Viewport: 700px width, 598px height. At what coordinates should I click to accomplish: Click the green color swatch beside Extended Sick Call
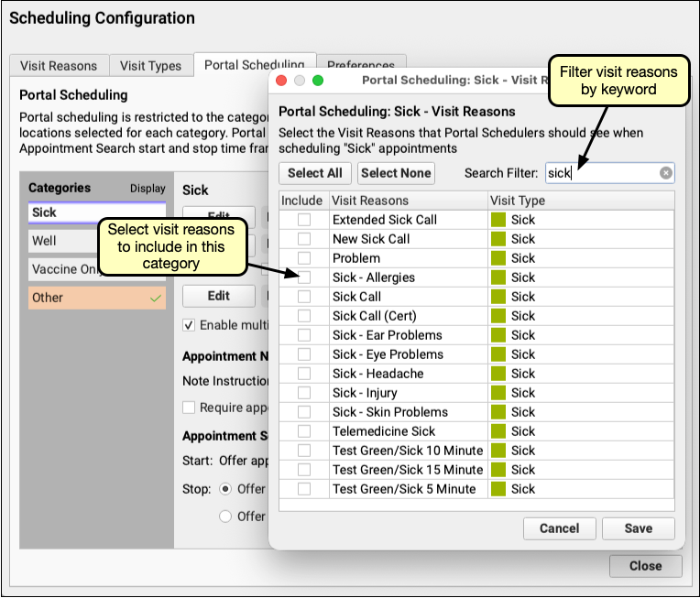click(498, 220)
